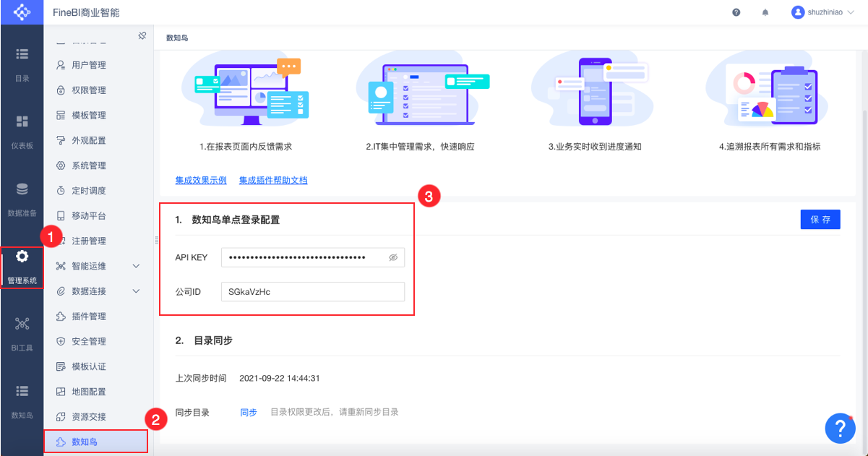Click the 模板管理 icon

(61, 116)
